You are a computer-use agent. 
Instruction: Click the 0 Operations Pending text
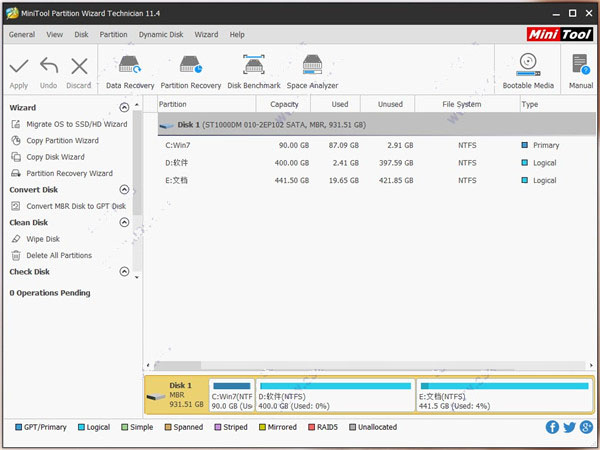click(x=50, y=293)
